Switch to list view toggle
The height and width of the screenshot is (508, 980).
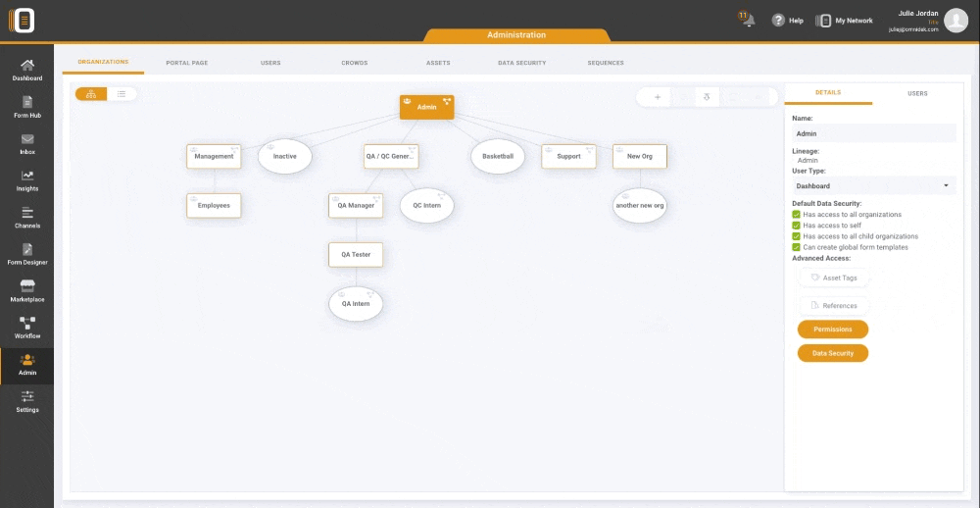[122, 94]
